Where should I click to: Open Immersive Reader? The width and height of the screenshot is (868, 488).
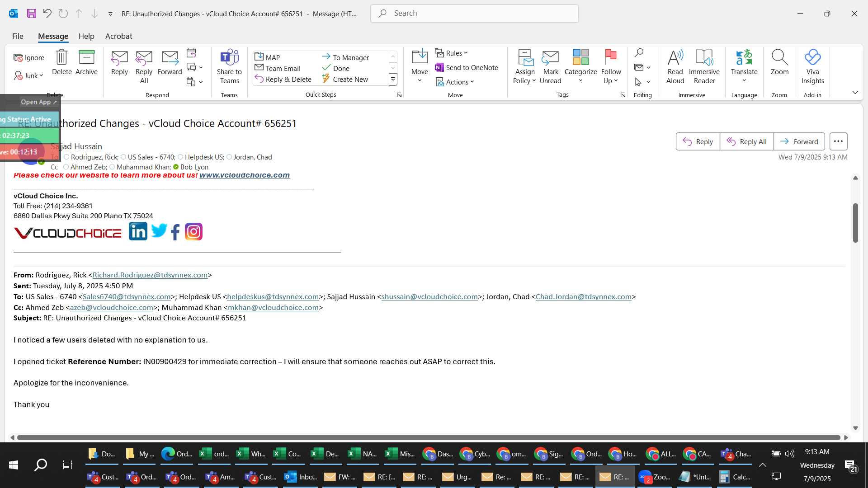pyautogui.click(x=704, y=66)
